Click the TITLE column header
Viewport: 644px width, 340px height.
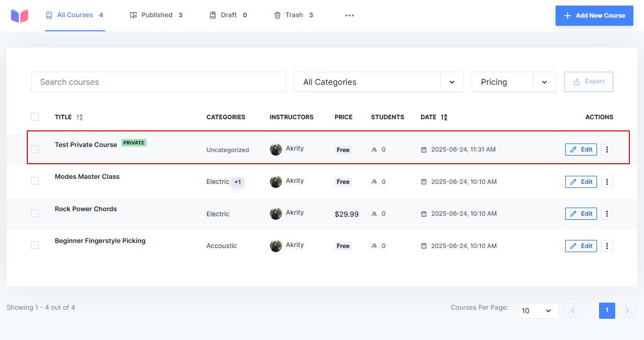[x=63, y=117]
